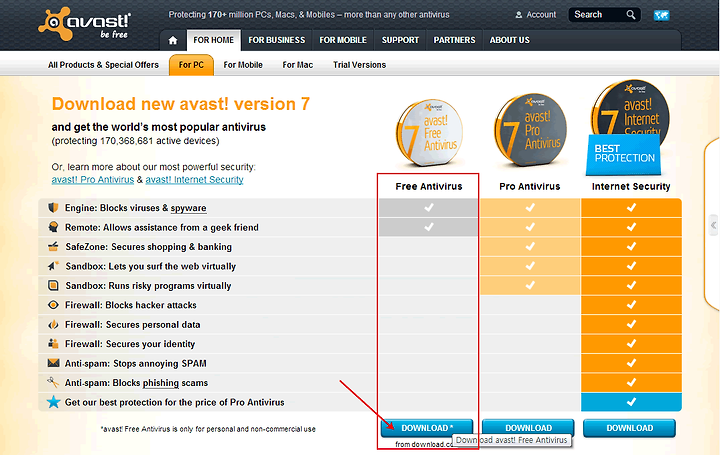Expand the side panel arrow on right edge
Image resolution: width=720 pixels, height=455 pixels.
713,225
